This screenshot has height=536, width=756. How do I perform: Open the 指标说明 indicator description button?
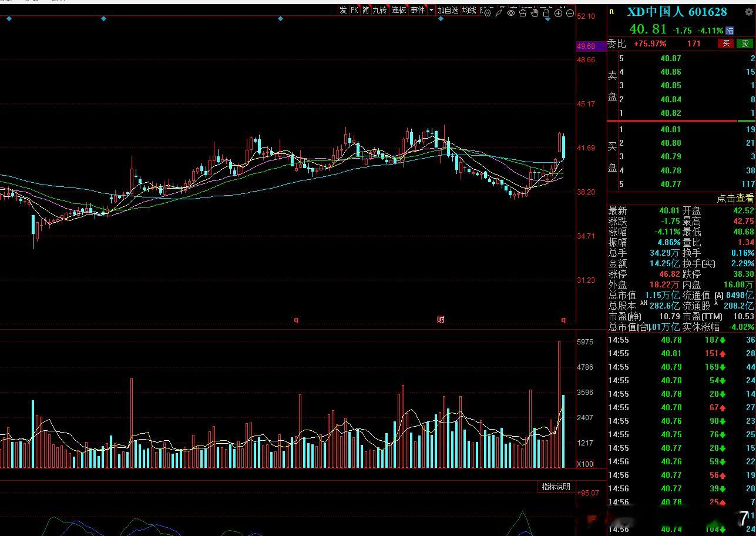[556, 487]
